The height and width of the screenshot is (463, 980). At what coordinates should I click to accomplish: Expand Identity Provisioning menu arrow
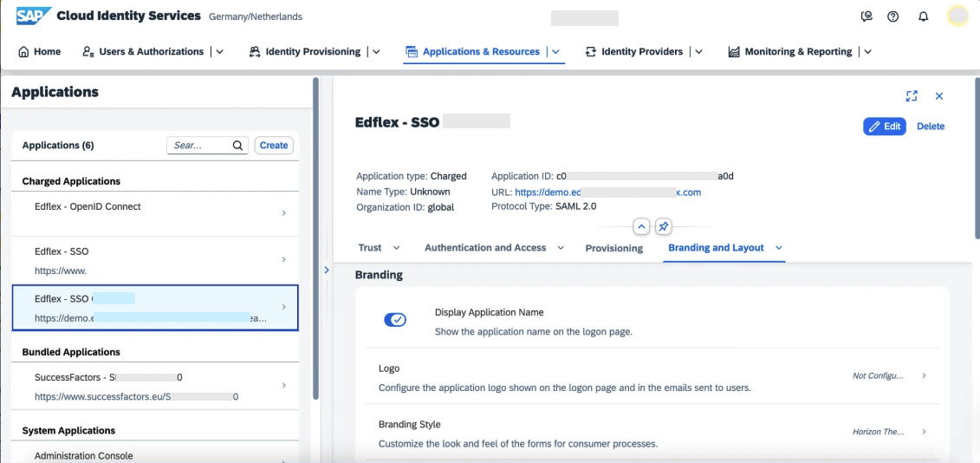pyautogui.click(x=376, y=52)
